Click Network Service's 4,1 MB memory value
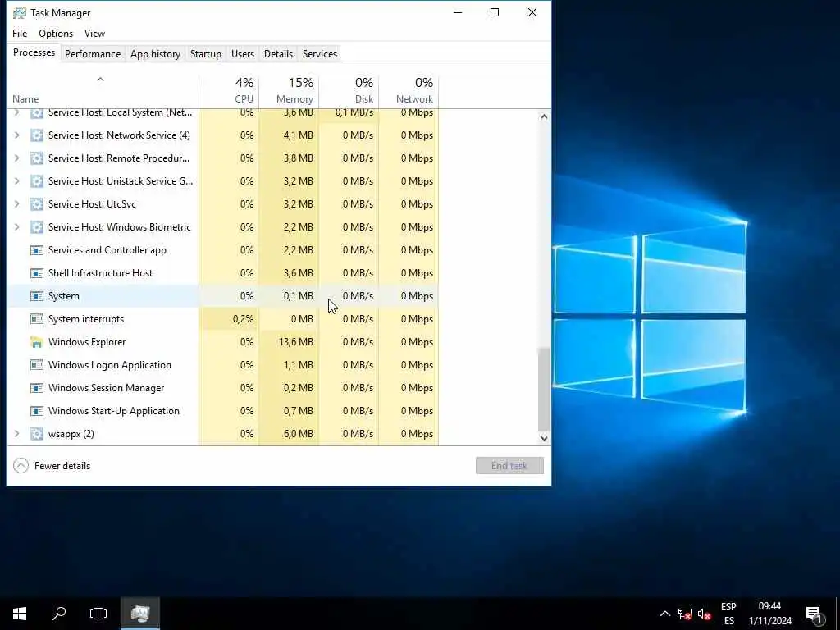The image size is (840, 630). tap(298, 135)
